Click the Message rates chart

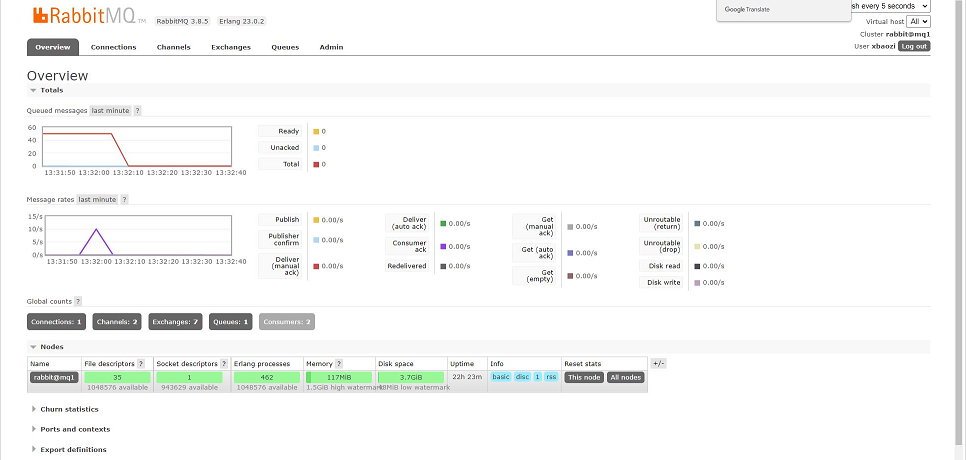pyautogui.click(x=137, y=235)
